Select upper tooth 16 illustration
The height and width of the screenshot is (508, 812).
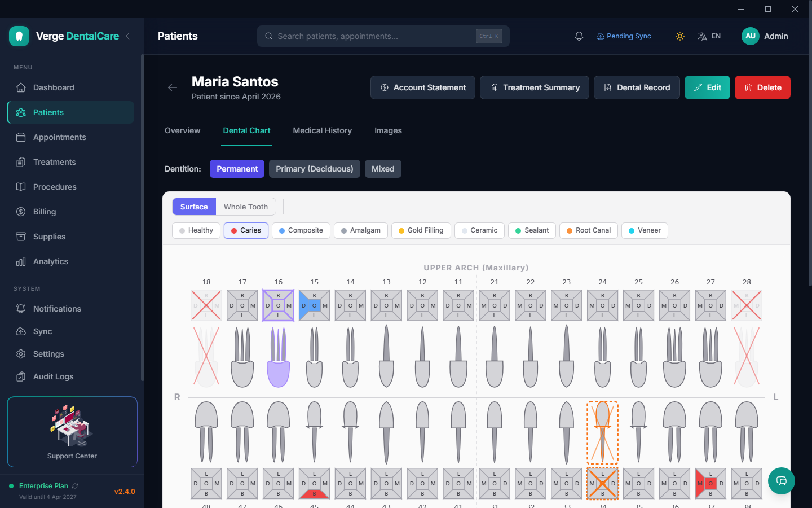pos(279,357)
